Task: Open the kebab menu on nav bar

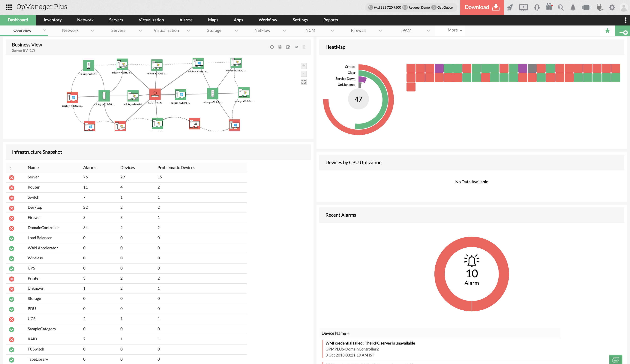Action: pos(625,20)
